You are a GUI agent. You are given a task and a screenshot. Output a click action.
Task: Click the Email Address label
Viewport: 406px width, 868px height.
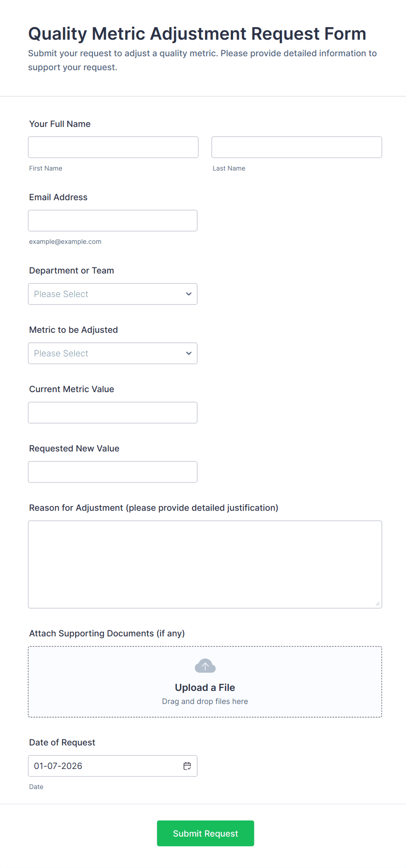[58, 197]
